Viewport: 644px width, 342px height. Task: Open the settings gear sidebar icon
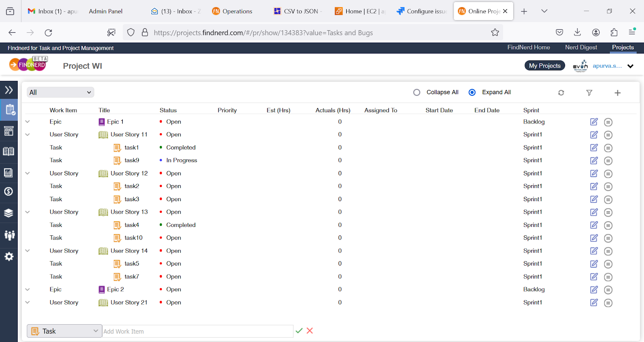point(9,257)
